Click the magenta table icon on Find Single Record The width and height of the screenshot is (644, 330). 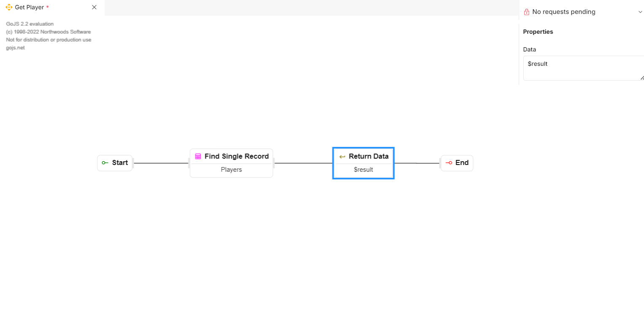(198, 157)
